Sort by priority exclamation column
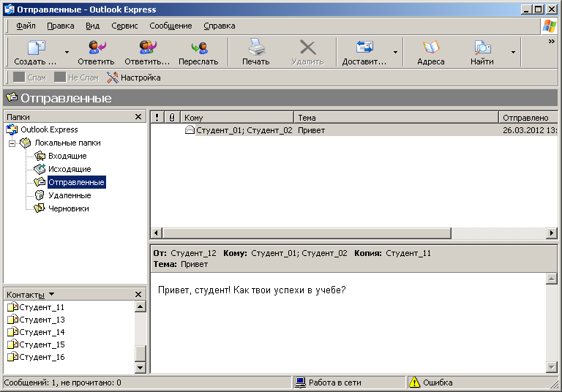 point(157,118)
